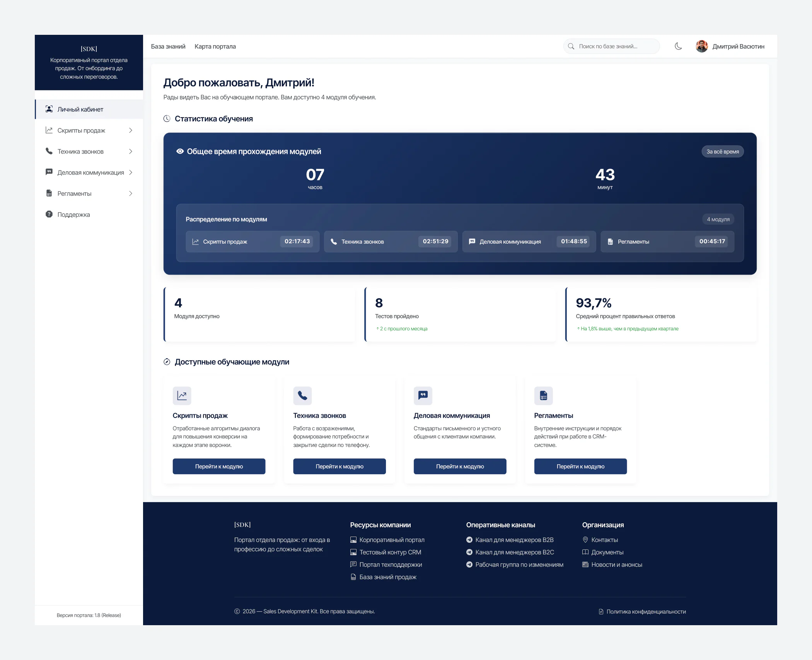Open Тестовый контур CRM footer link
This screenshot has height=660, width=812.
coord(386,552)
